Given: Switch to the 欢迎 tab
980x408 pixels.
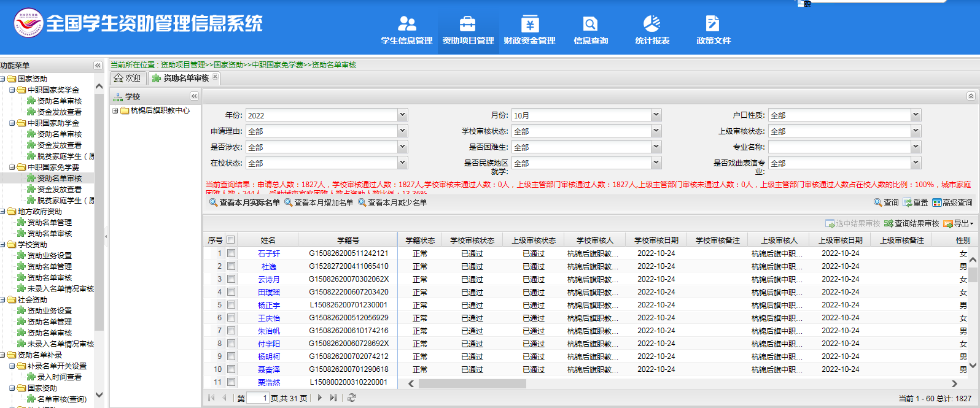Looking at the screenshot, I should point(127,78).
